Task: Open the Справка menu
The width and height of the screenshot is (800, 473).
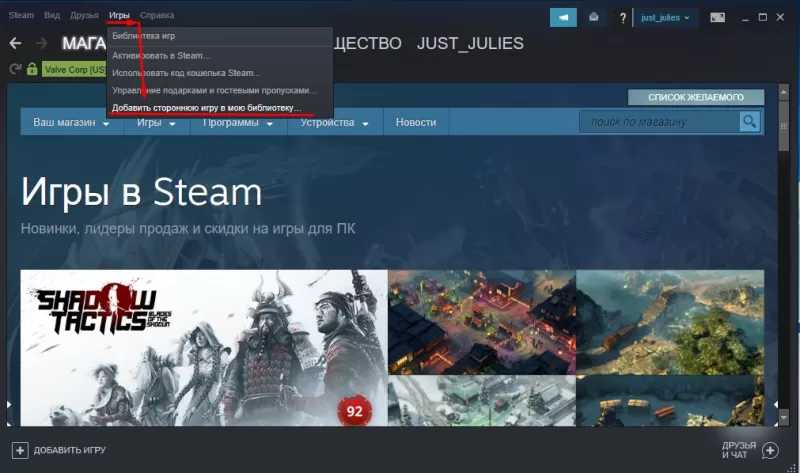Action: (157, 15)
